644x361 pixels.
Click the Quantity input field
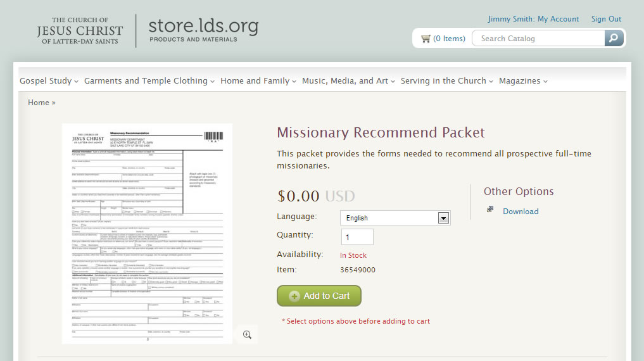357,237
